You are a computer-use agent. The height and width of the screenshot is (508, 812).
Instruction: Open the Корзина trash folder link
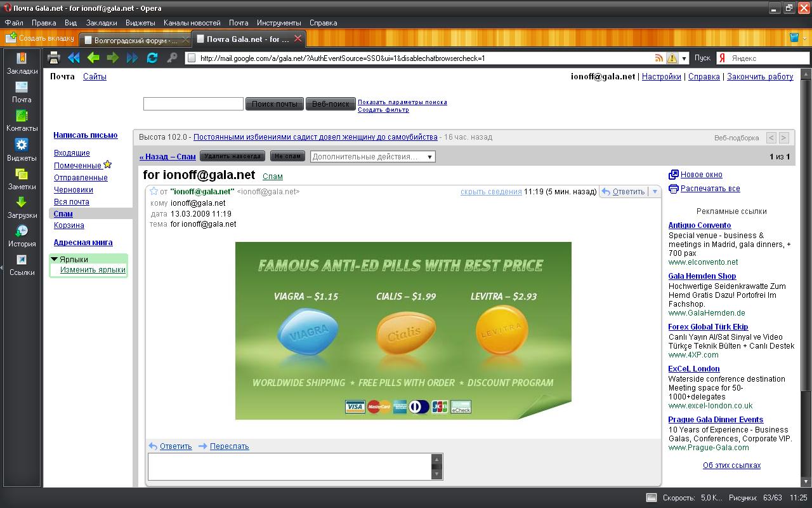[x=69, y=225]
